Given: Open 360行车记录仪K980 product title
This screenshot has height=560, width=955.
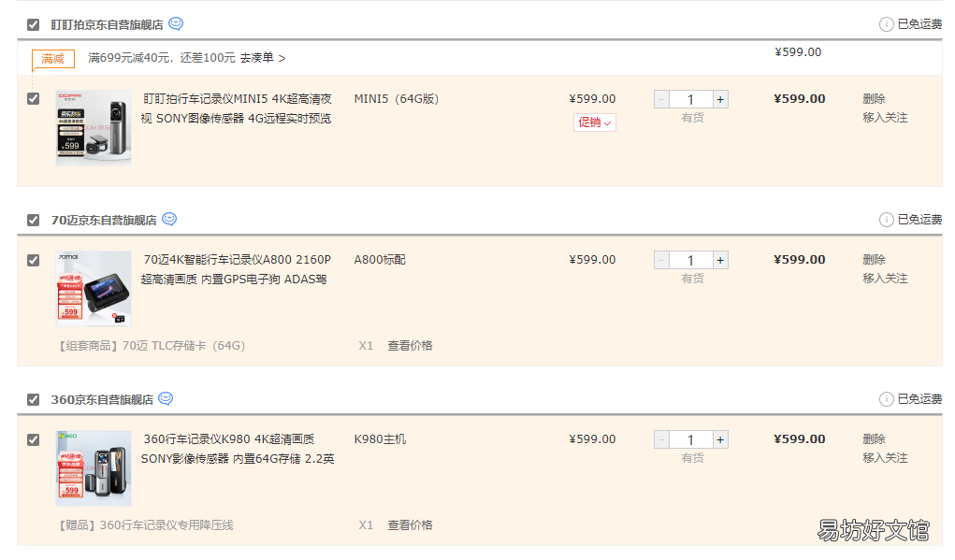Looking at the screenshot, I should (x=238, y=449).
